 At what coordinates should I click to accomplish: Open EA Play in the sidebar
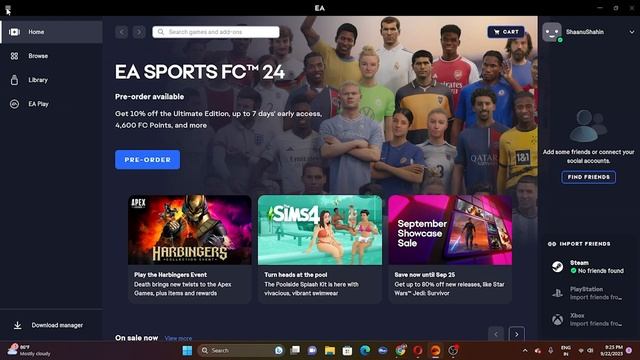(x=51, y=104)
